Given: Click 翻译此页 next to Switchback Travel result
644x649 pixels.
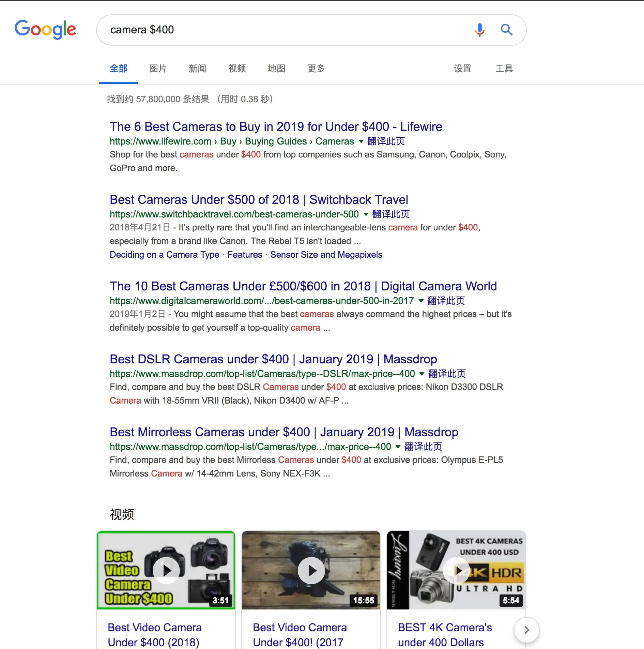Looking at the screenshot, I should click(391, 214).
